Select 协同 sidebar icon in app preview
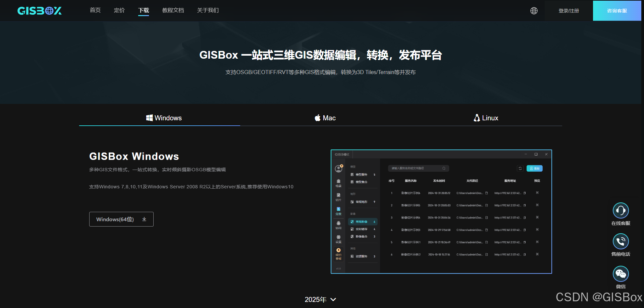 pos(338,225)
